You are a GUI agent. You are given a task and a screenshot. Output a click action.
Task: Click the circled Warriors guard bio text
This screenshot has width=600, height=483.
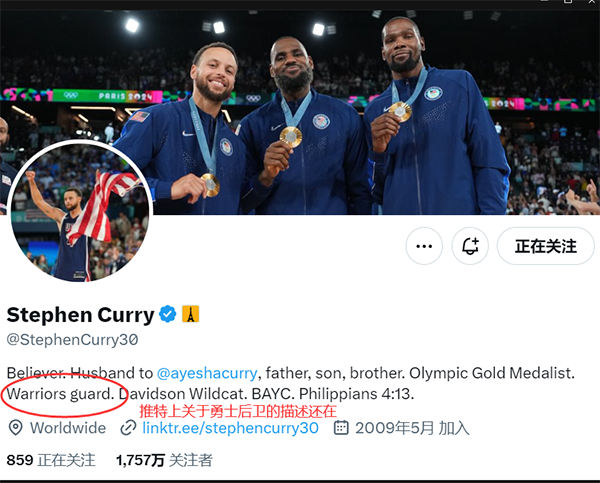[x=60, y=394]
